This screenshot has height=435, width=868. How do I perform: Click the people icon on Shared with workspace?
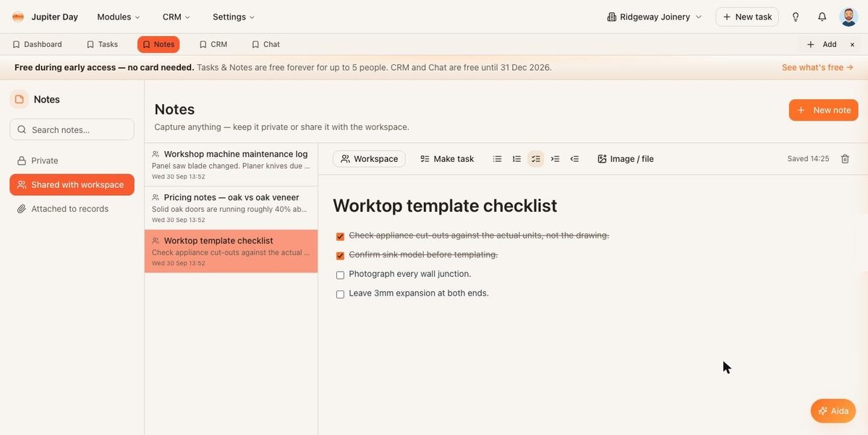point(22,185)
